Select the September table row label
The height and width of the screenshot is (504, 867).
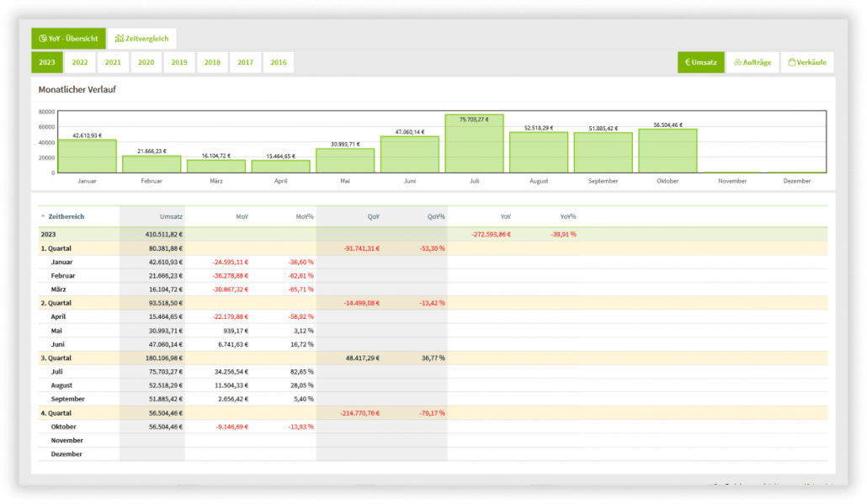coord(68,399)
